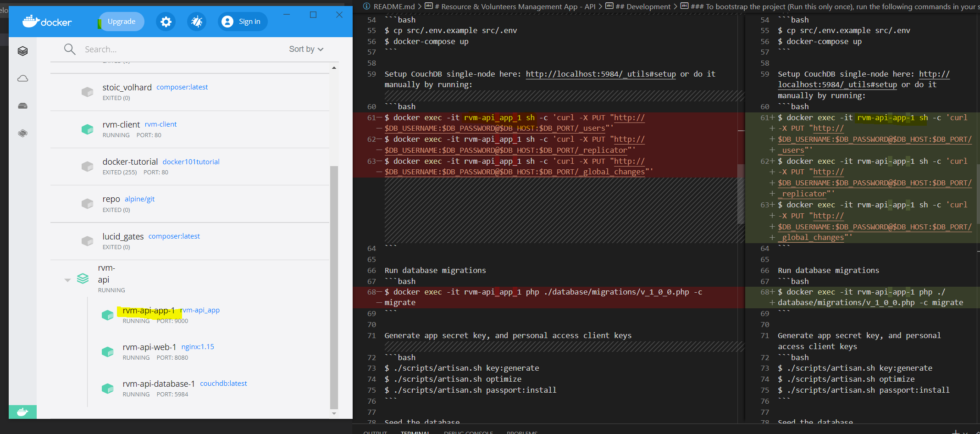Image resolution: width=980 pixels, height=434 pixels.
Task: Select stoic_volhard container icon
Action: click(x=87, y=92)
